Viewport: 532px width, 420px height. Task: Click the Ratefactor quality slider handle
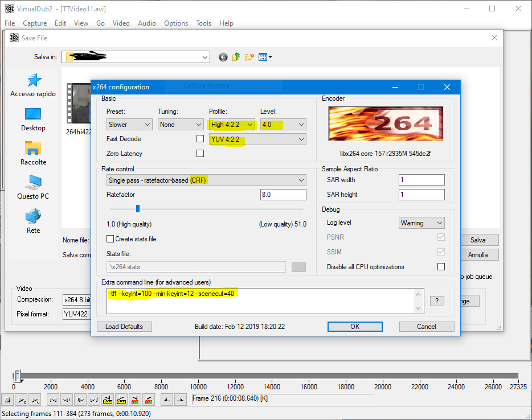pos(137,209)
